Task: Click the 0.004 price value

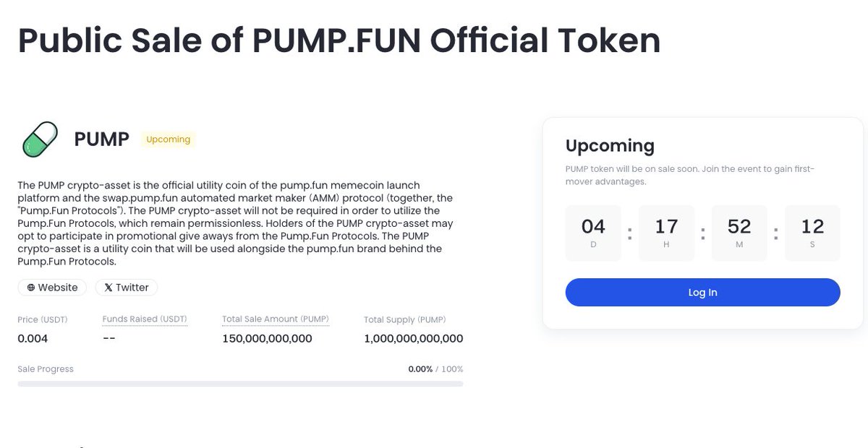Action: [33, 338]
